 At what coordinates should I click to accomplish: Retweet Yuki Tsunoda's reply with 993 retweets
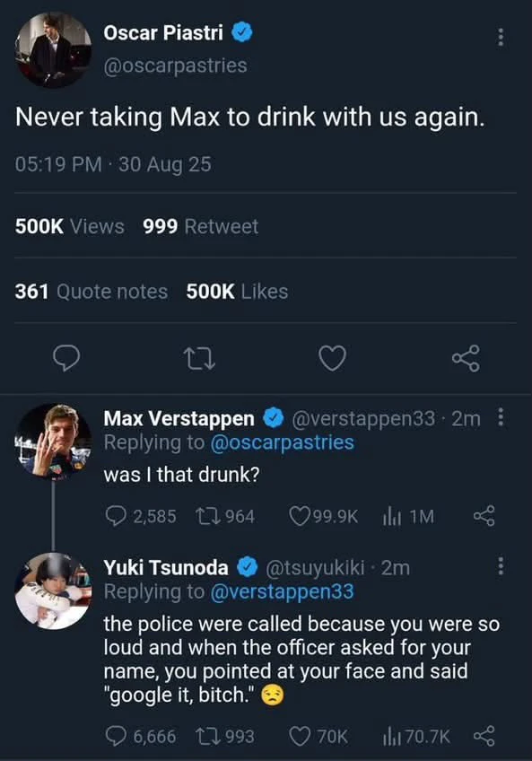point(225,736)
